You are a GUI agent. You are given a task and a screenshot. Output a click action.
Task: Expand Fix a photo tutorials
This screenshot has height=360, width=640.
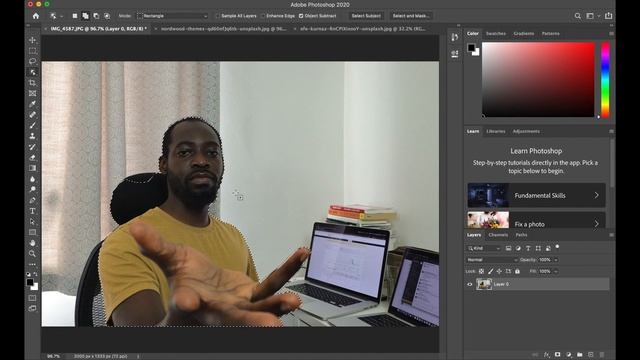pos(536,220)
